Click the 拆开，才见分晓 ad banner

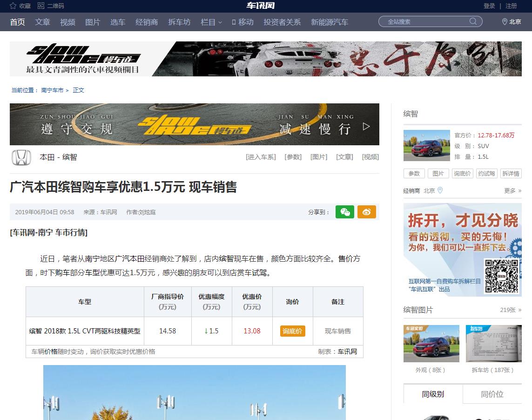(463, 250)
